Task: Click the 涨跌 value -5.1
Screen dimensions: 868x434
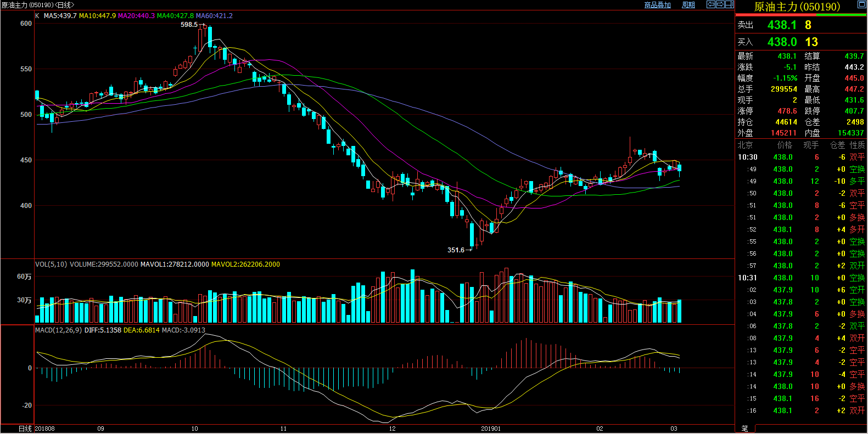Action: [790, 67]
